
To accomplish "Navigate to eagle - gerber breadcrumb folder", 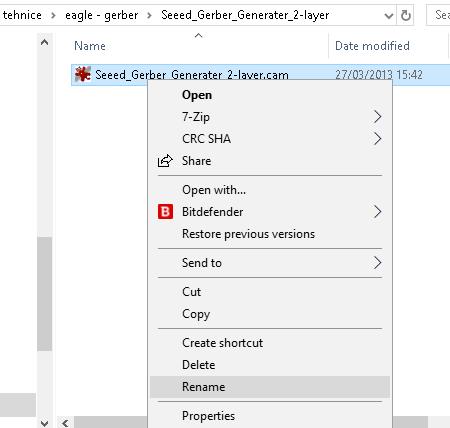I will tap(101, 15).
